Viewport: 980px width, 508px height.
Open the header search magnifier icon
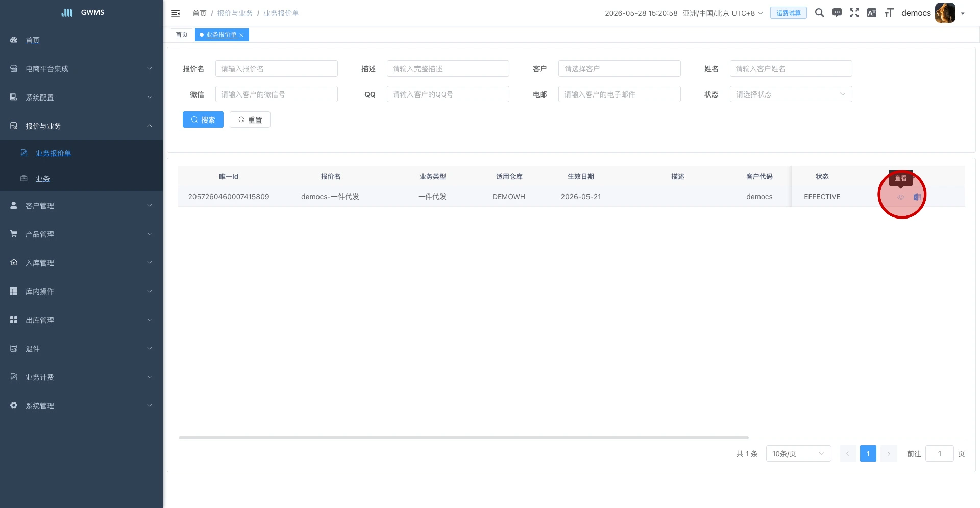(x=820, y=13)
